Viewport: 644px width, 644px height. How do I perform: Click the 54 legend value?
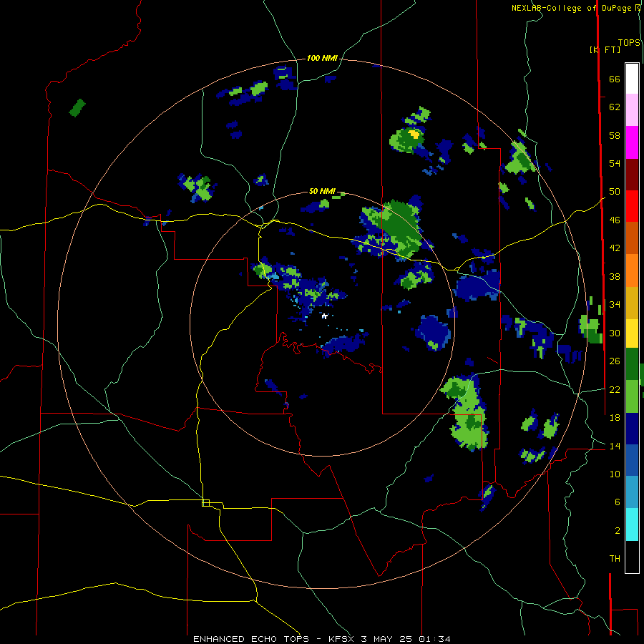click(615, 163)
